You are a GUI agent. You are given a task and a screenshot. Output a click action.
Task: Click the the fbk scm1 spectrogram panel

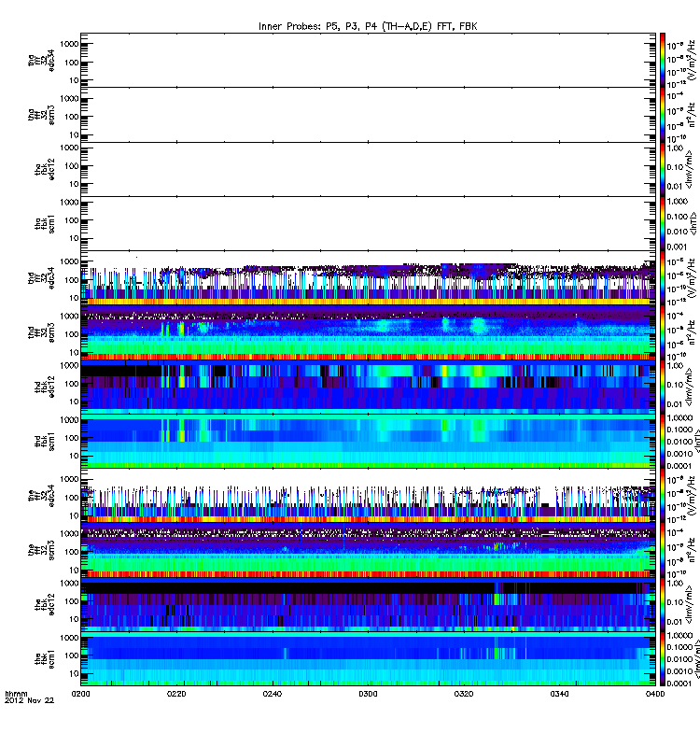(368, 659)
